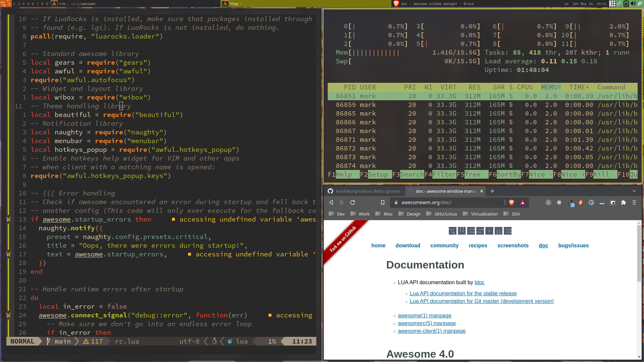644x362 pixels.
Task: Click 'pcall' on the luarocks.loader line
Action: (40, 36)
